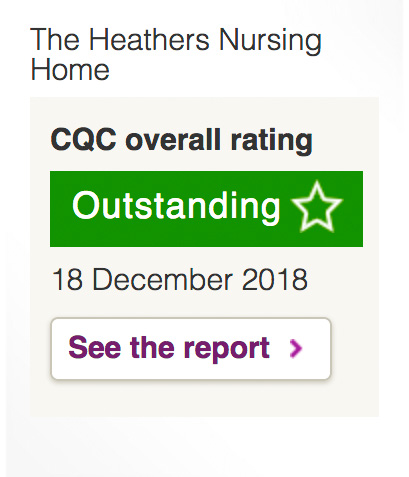Image resolution: width=409 pixels, height=477 pixels.
Task: Click the green Outstanding rating banner
Action: pos(206,209)
